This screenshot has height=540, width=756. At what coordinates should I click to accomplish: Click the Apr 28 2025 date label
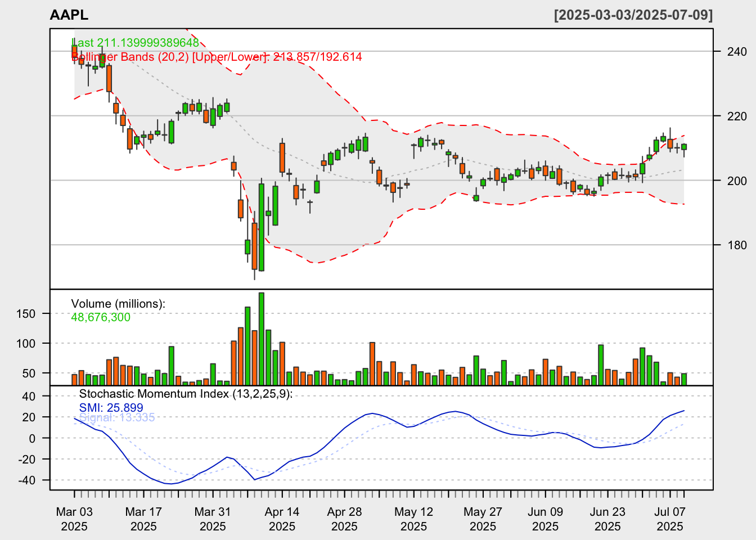344,519
